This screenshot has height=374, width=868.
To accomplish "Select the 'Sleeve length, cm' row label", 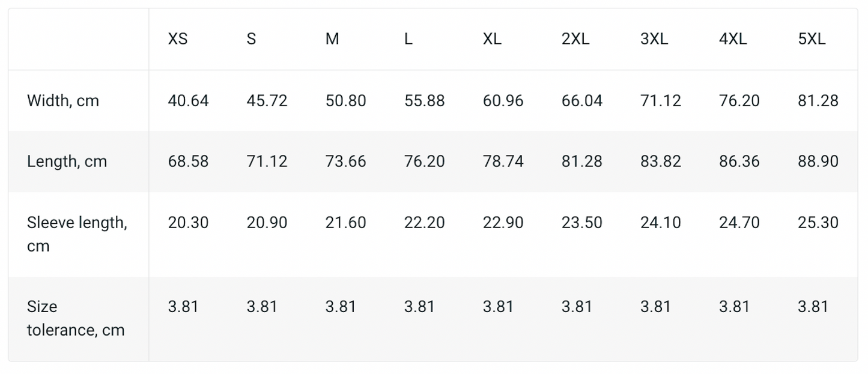I will (x=77, y=234).
